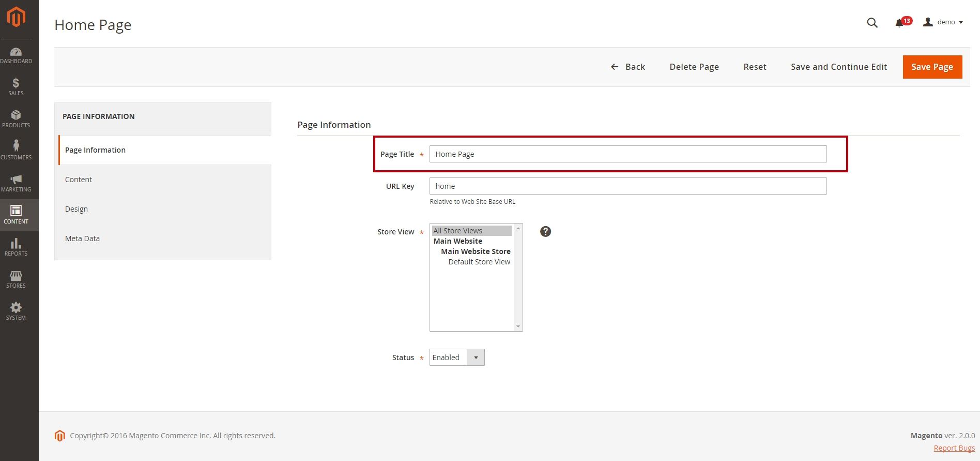Image resolution: width=980 pixels, height=461 pixels.
Task: Open notifications bell with 13 badge
Action: [900, 23]
